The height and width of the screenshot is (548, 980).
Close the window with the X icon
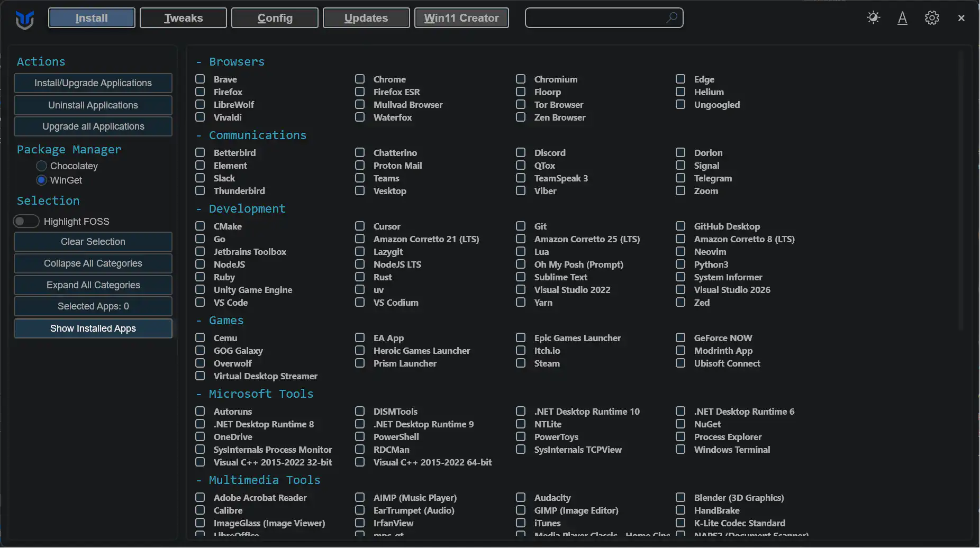961,18
